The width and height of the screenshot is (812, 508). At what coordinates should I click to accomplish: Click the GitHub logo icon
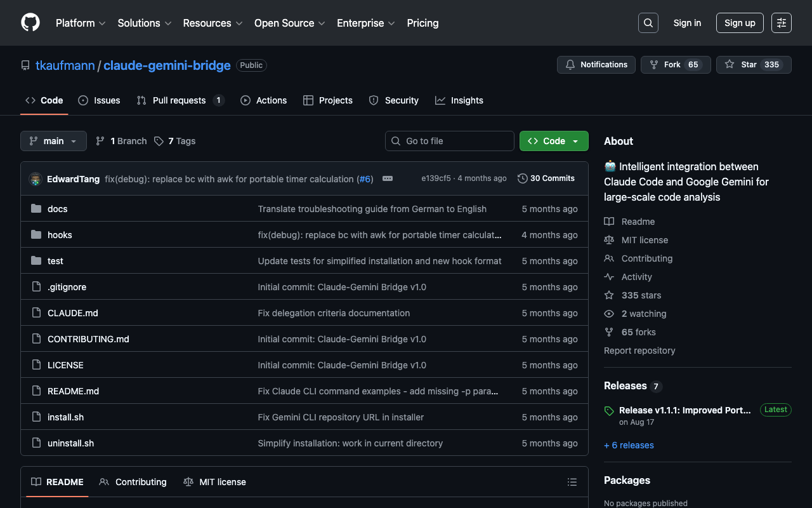[30, 23]
